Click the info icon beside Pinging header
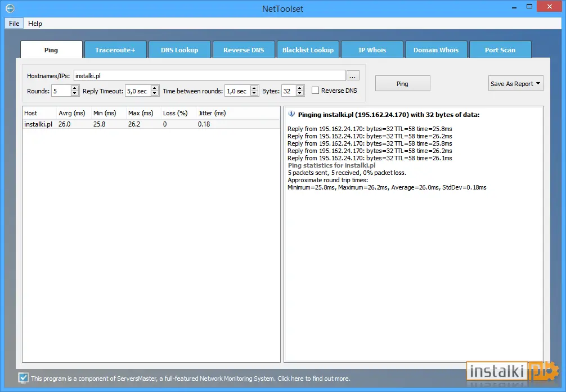566x392 pixels. tap(291, 114)
